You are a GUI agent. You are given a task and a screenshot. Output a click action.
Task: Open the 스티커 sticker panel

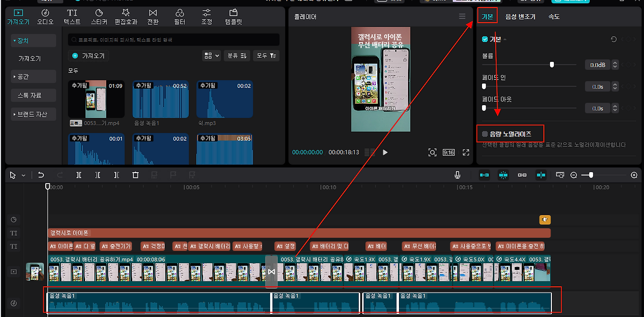(x=99, y=17)
